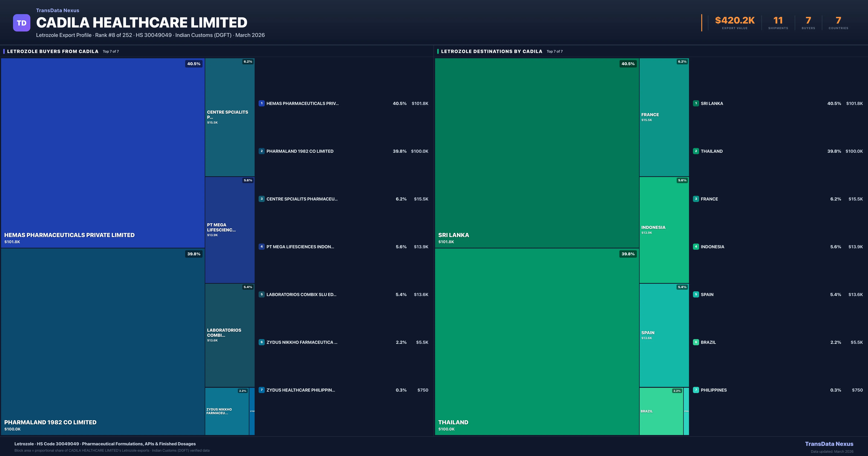Viewport: 868px width, 456px height.
Task: Click rank badge 5 beside Spain
Action: click(696, 294)
